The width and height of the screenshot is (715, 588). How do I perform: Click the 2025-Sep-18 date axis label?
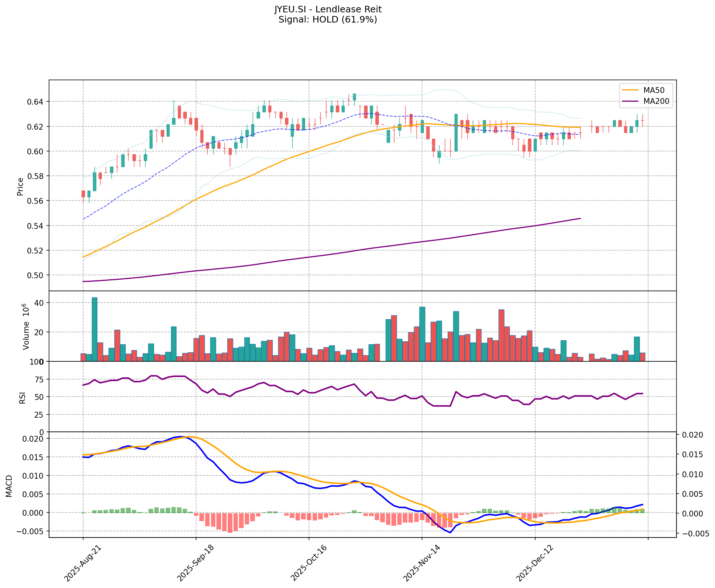point(195,563)
